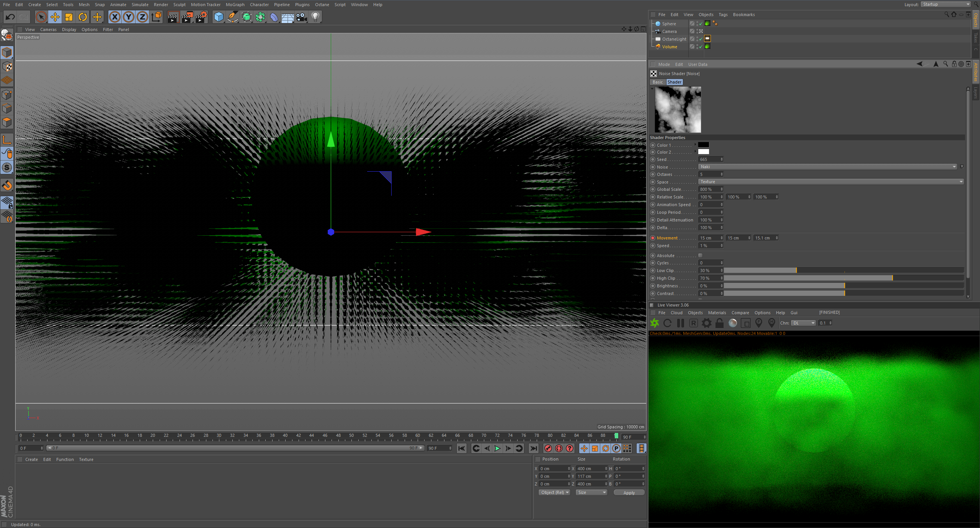Open the Layout Startup dropdown
This screenshot has width=980, height=528.
(x=945, y=4)
